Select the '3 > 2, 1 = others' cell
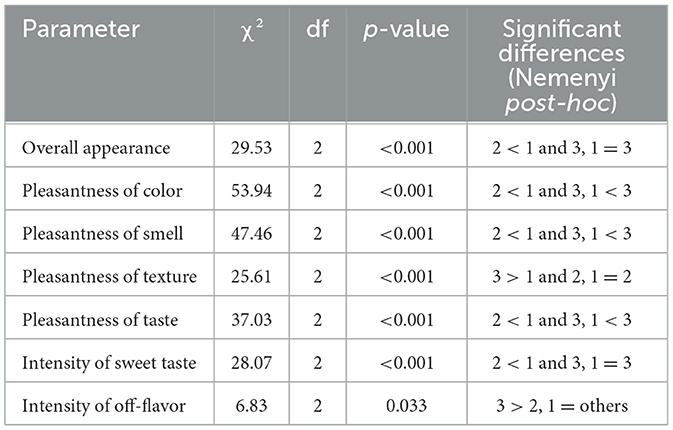This screenshot has height=430, width=673. tap(562, 406)
